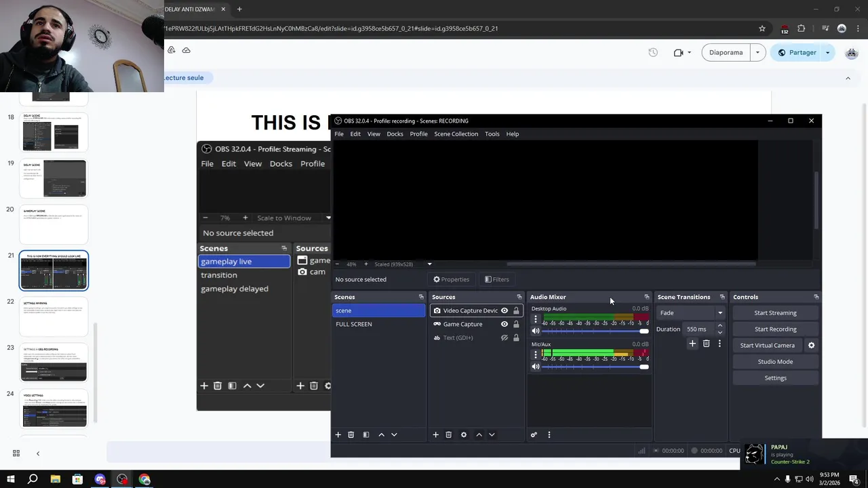Viewport: 868px width, 488px height.
Task: Move source down in Sources toolbar
Action: pos(492,434)
